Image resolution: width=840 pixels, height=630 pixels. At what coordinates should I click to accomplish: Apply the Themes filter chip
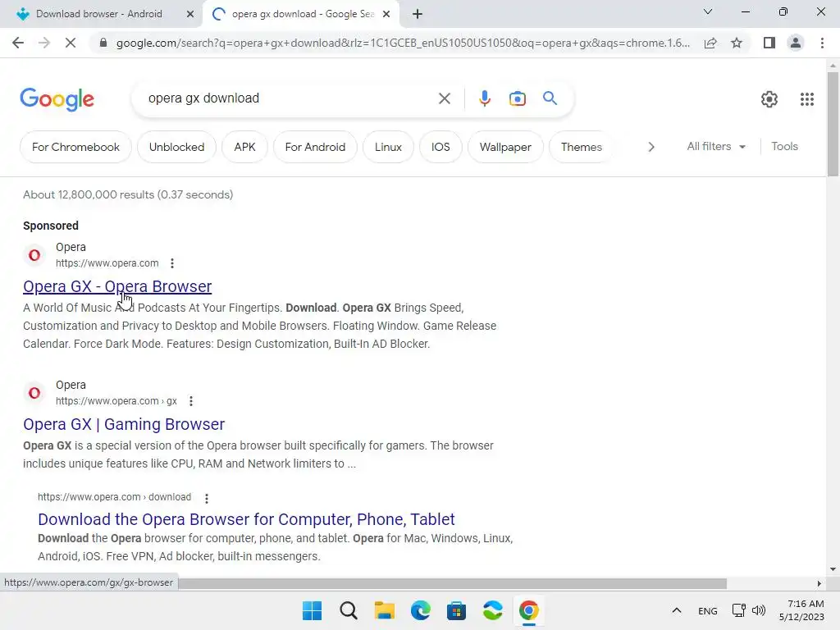(582, 147)
